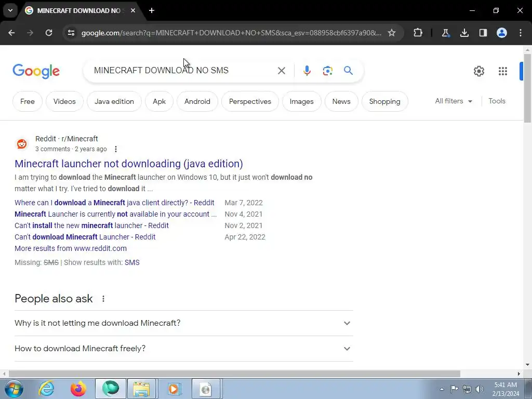Click the network tray icon

[467, 389]
